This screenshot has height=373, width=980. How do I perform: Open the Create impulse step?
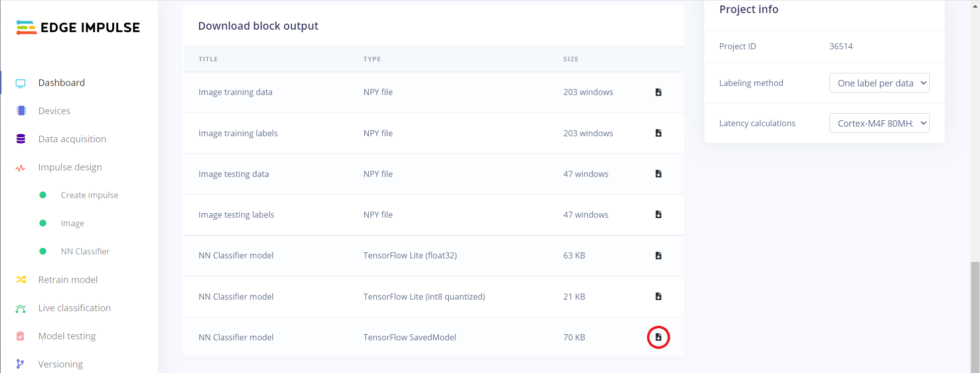(90, 195)
